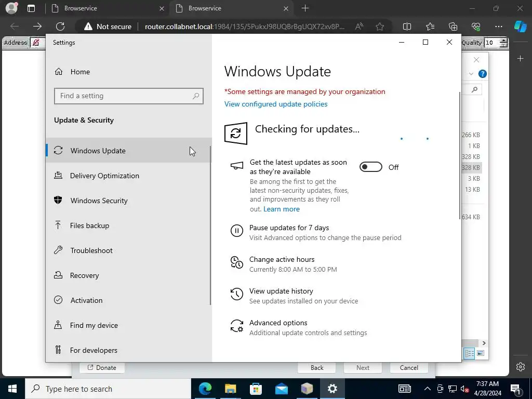Open File Explorer from the taskbar
The height and width of the screenshot is (399, 532).
tap(230, 389)
